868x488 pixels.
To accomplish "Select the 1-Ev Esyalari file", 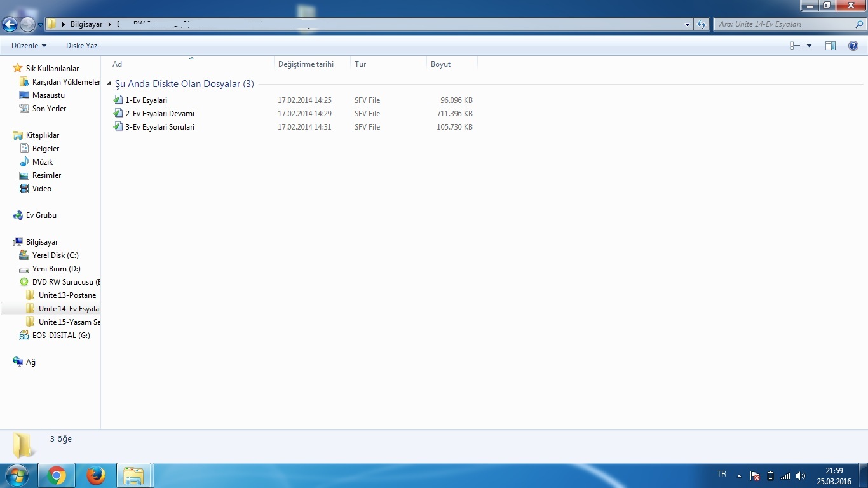I will (146, 100).
